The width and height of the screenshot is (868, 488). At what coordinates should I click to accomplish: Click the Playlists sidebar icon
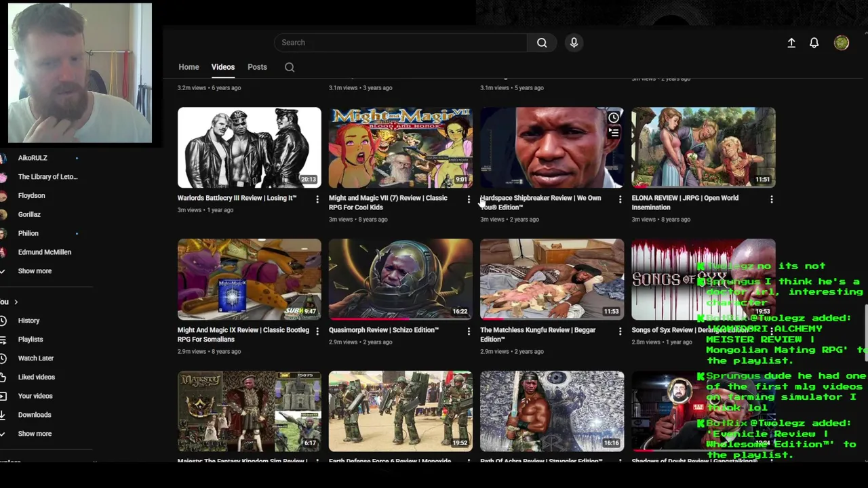(3, 340)
